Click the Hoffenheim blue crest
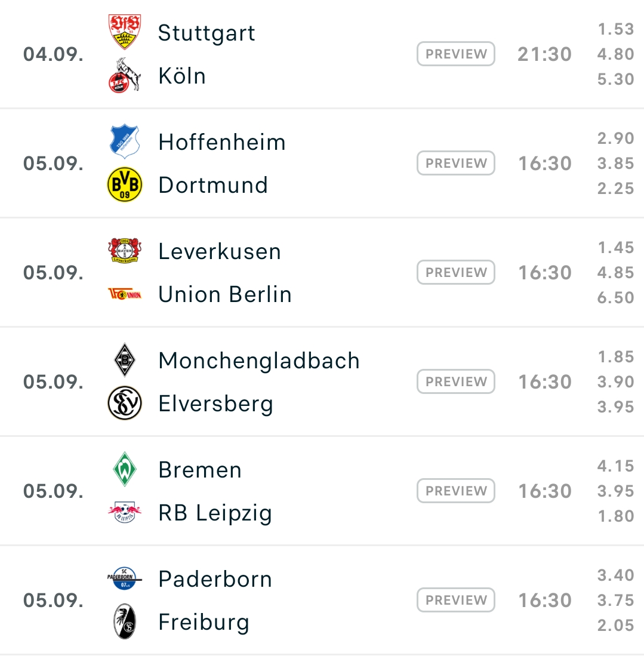Image resolution: width=644 pixels, height=656 pixels. tap(125, 141)
